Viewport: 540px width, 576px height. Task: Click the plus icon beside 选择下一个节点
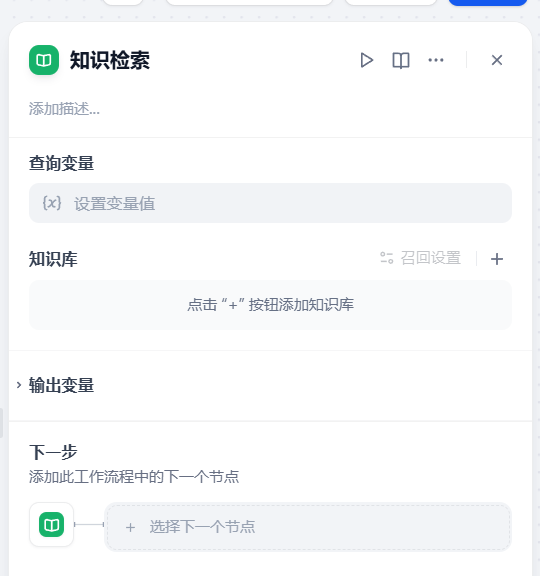[x=130, y=528]
